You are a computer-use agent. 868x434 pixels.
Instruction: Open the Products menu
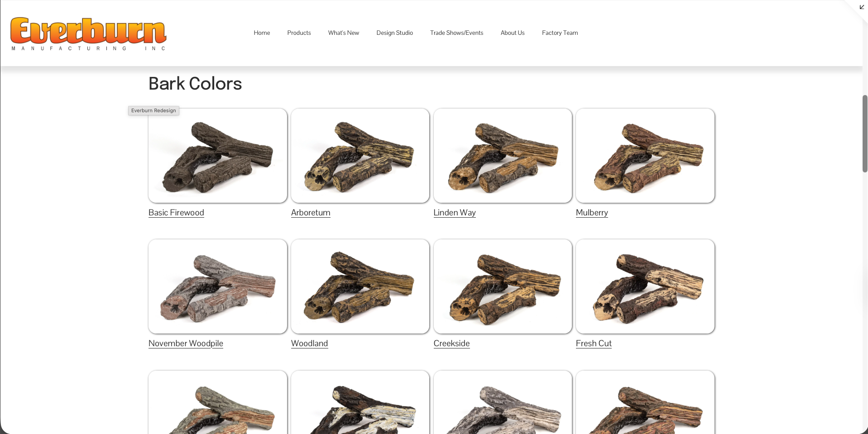[299, 33]
